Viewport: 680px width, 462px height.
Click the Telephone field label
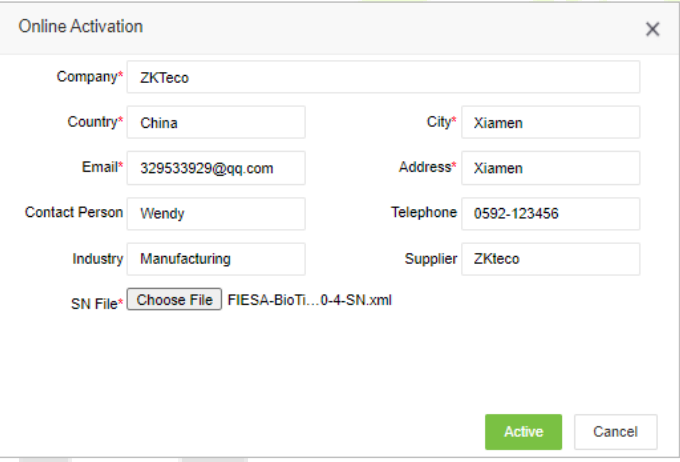[424, 212]
